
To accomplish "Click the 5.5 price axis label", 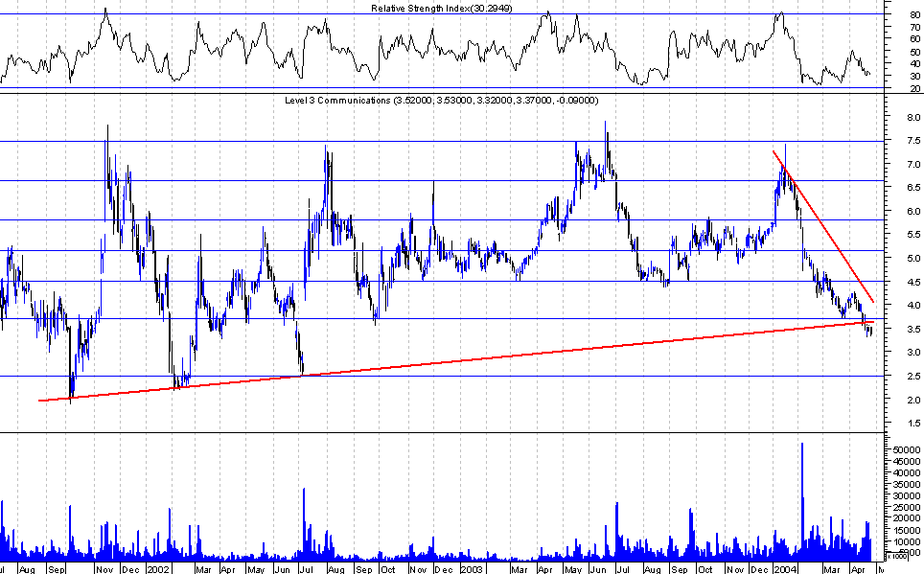I will [x=914, y=235].
